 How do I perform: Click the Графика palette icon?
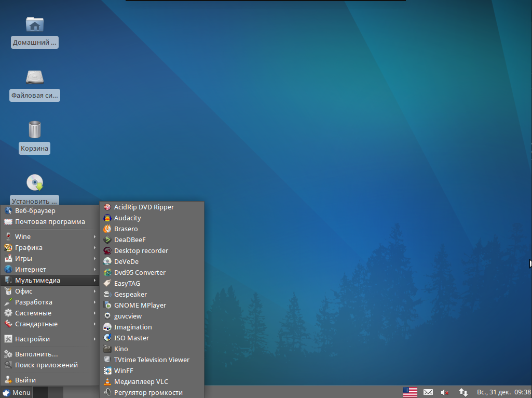click(8, 247)
